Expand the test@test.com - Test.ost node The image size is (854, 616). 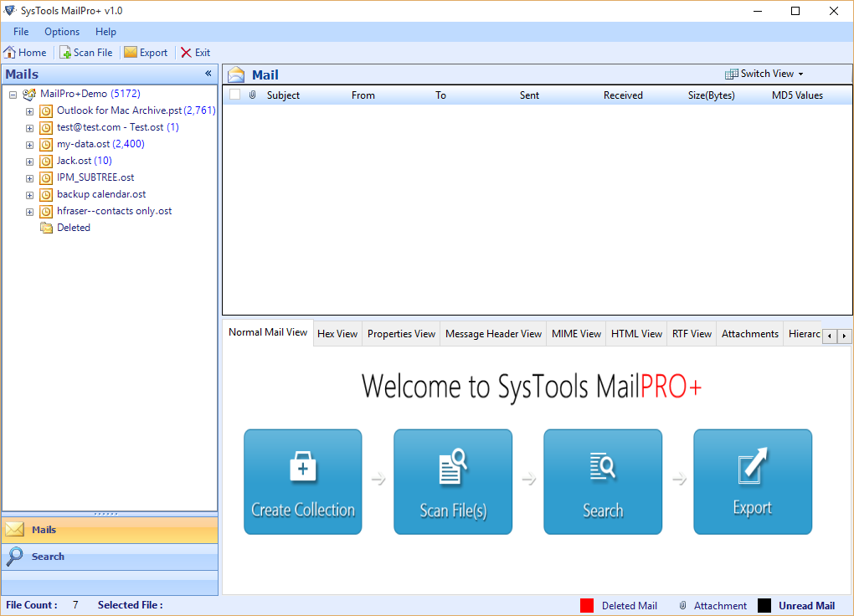tap(30, 129)
